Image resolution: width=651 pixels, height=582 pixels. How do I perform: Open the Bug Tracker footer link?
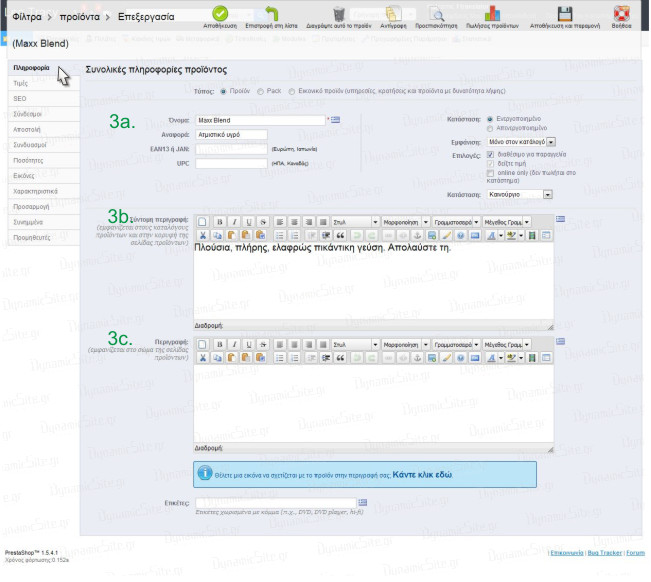click(604, 553)
